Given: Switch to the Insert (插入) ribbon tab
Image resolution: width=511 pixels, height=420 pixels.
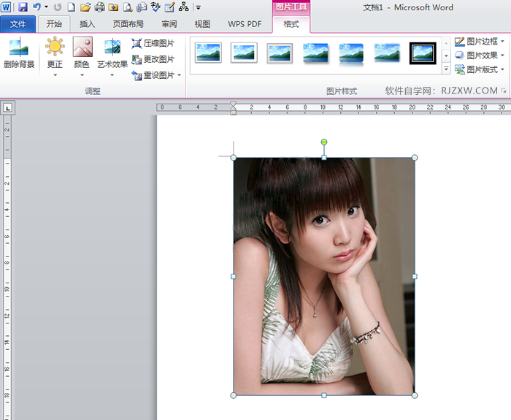Looking at the screenshot, I should tap(87, 24).
